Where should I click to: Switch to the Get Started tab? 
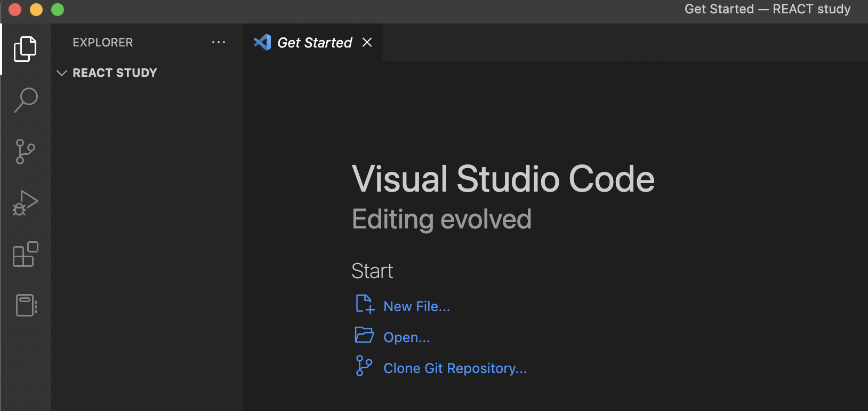312,42
